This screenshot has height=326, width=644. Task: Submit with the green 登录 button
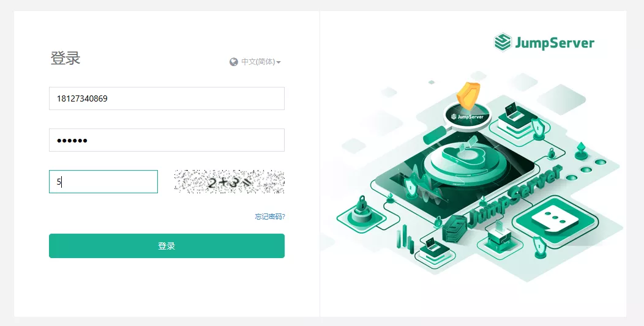click(x=167, y=246)
